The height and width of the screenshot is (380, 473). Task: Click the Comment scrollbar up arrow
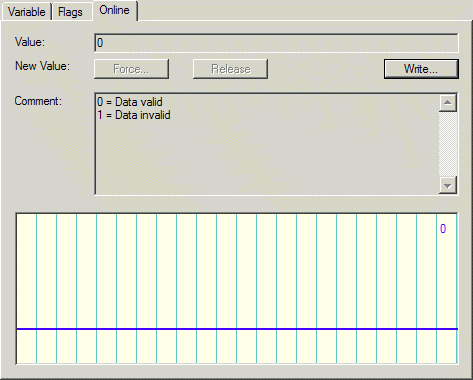(447, 103)
